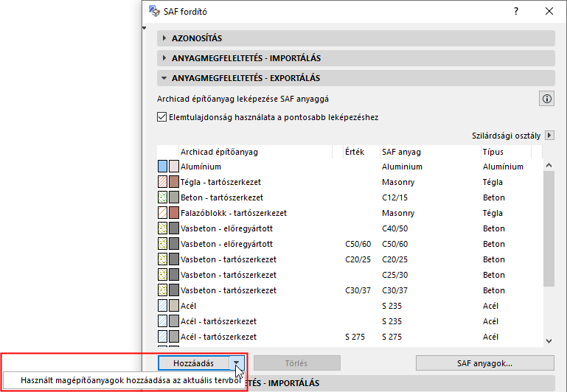Select Vasbeton - előregyártott row valued C50/60
Screen dimensions: 567x392
click(x=350, y=244)
